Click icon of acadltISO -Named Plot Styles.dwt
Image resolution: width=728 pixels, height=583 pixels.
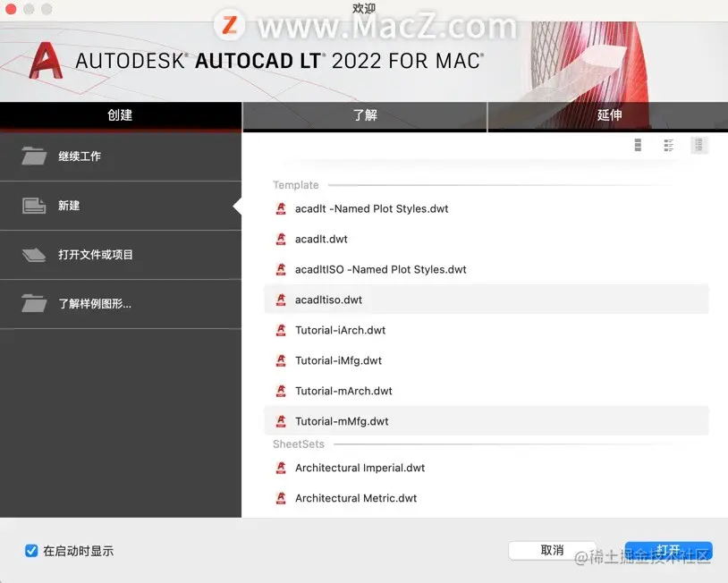(x=281, y=269)
